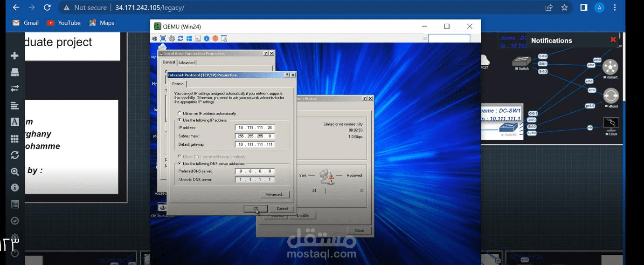The width and height of the screenshot is (644, 265).
Task: Confirm TCP/IP settings with OK
Action: pos(256,209)
